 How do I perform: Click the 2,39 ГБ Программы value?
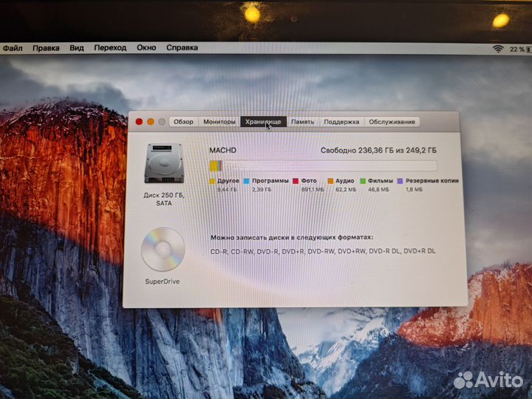tap(262, 190)
